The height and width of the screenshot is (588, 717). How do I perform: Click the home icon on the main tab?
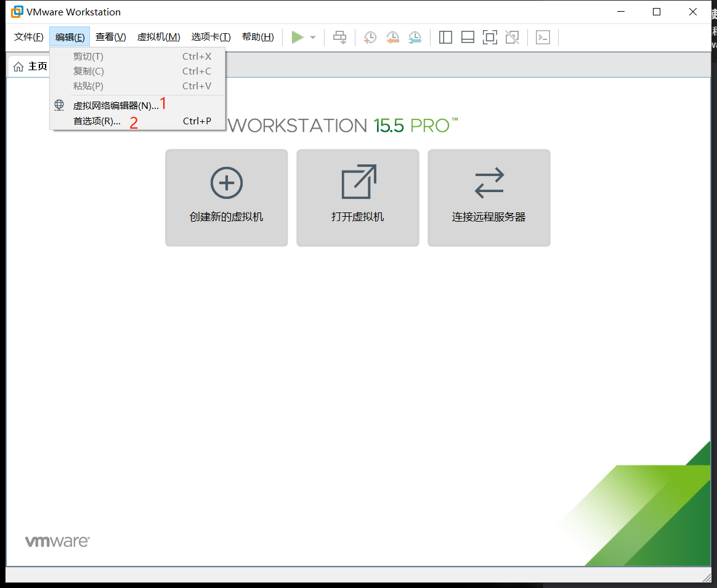[x=19, y=66]
